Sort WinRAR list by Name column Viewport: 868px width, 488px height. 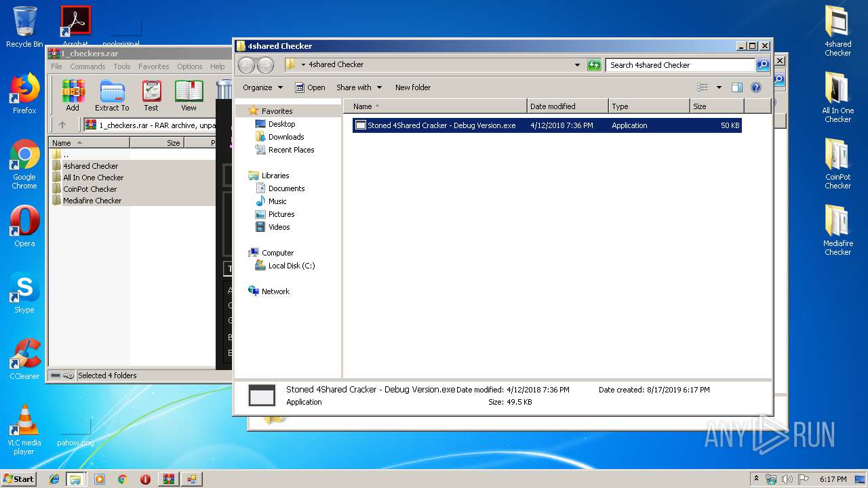[89, 143]
